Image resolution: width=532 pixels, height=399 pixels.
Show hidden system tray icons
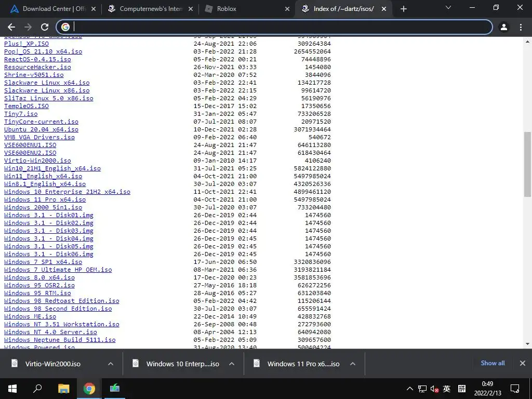[x=410, y=389]
